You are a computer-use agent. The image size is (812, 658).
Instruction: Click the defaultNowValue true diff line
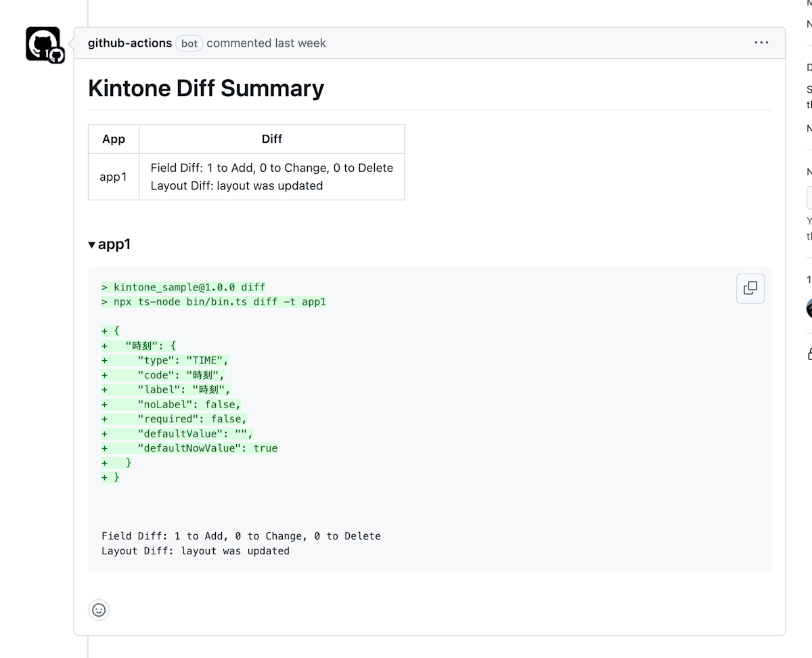click(190, 447)
